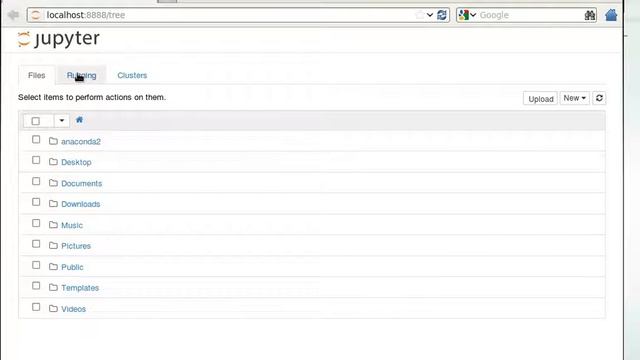Check the Desktop checkbox
The height and width of the screenshot is (360, 640).
click(x=36, y=160)
